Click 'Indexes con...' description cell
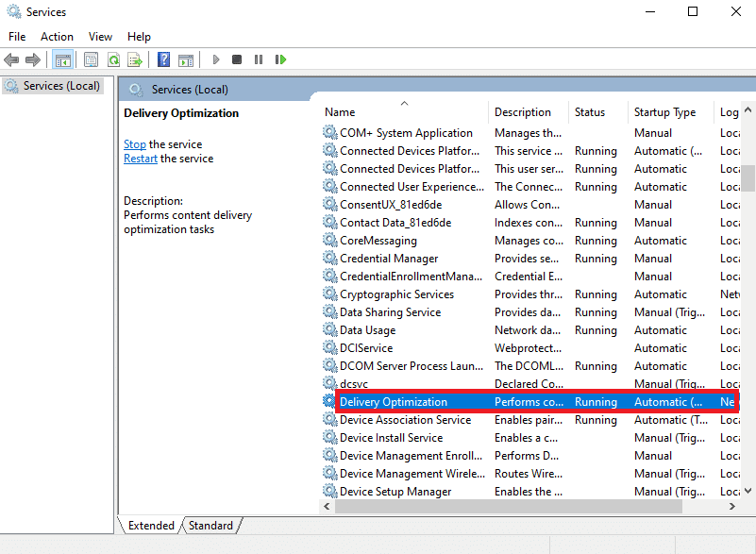This screenshot has height=554, width=756. point(529,223)
